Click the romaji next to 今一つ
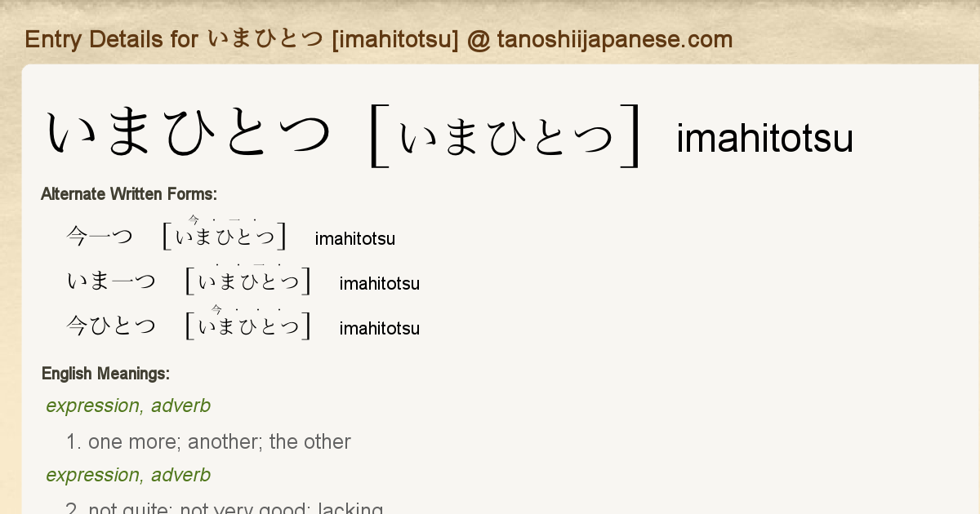This screenshot has height=514, width=980. 354,239
